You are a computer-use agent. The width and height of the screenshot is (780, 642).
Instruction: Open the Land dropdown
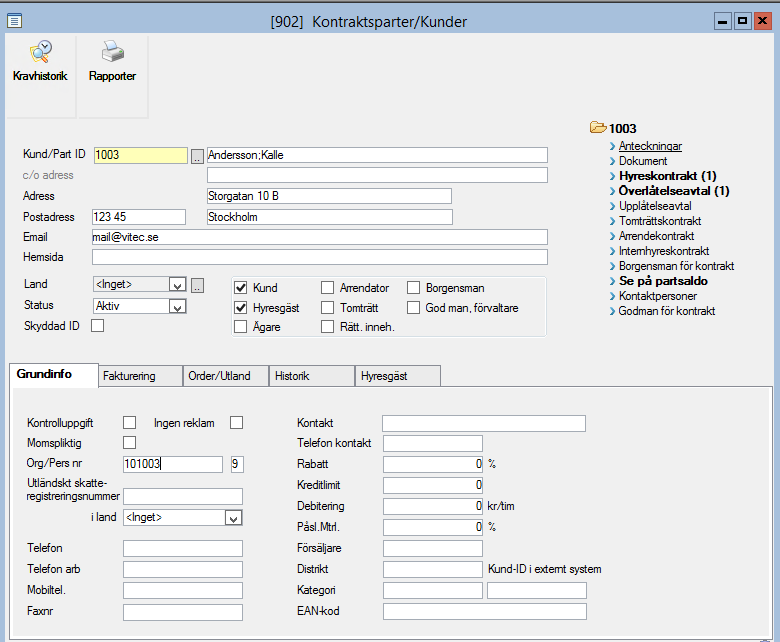pyautogui.click(x=178, y=284)
